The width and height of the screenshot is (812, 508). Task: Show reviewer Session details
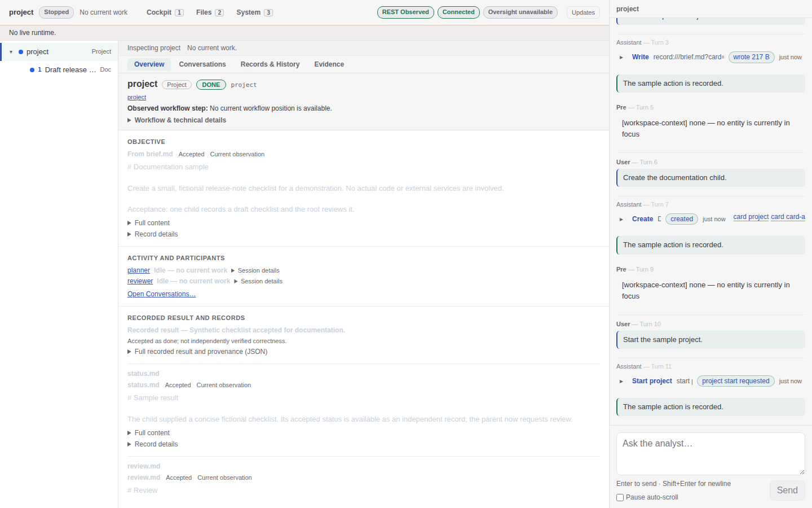(x=258, y=281)
